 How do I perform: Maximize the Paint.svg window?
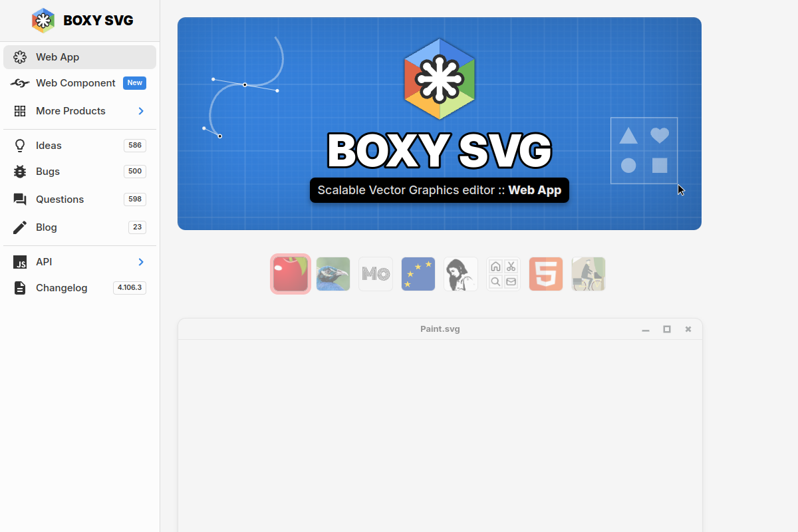pos(667,329)
